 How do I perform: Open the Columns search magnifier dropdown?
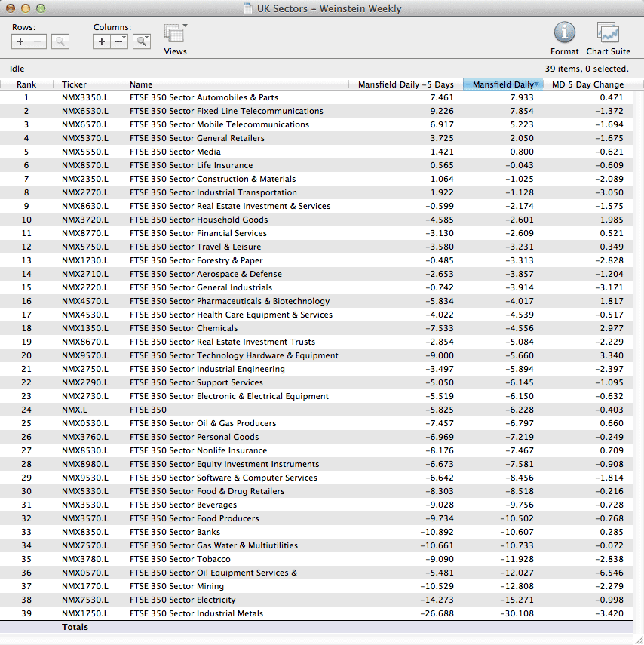coord(142,41)
